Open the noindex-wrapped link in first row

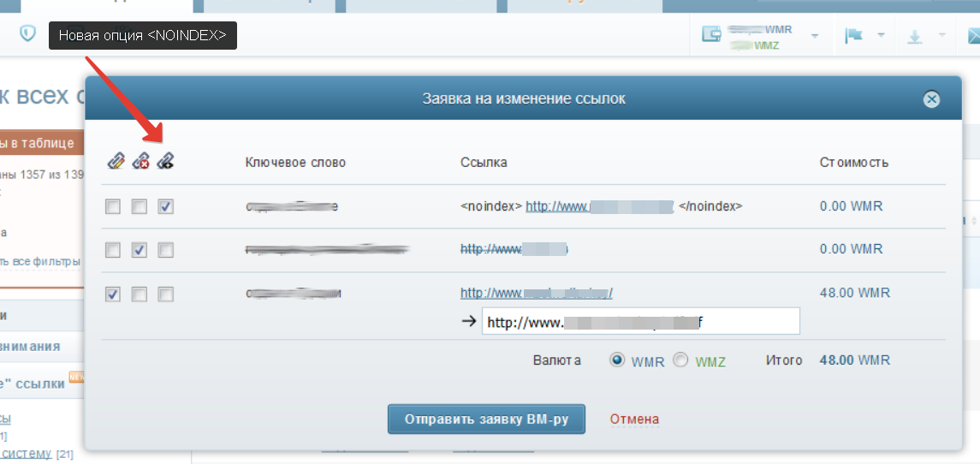599,205
